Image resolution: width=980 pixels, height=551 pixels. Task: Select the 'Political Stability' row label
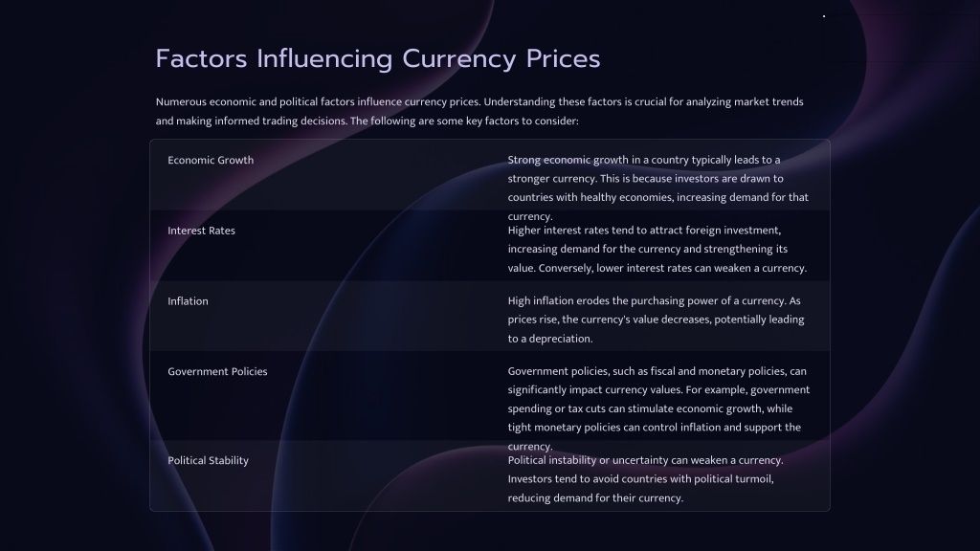(208, 460)
